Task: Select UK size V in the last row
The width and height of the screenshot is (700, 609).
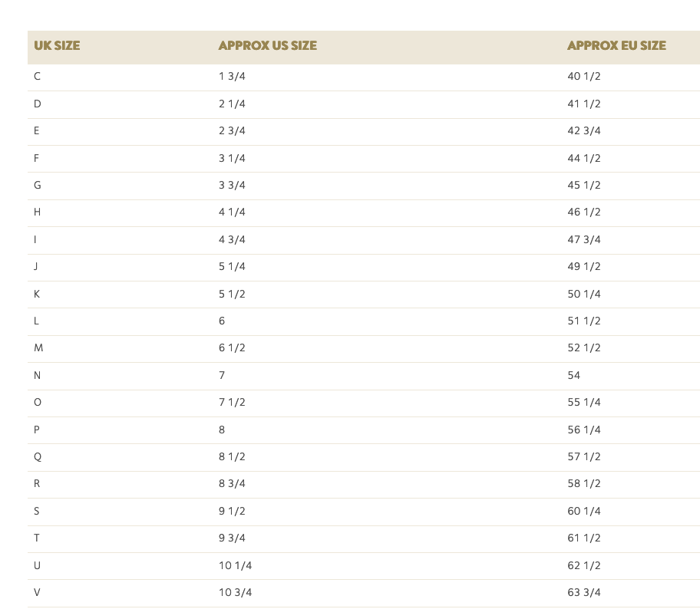Action: (38, 593)
